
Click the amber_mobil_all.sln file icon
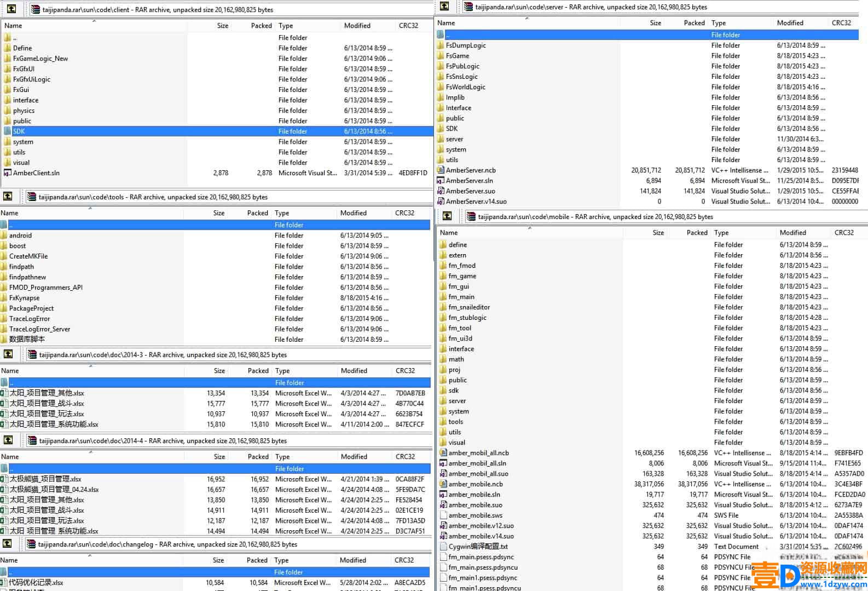(443, 463)
